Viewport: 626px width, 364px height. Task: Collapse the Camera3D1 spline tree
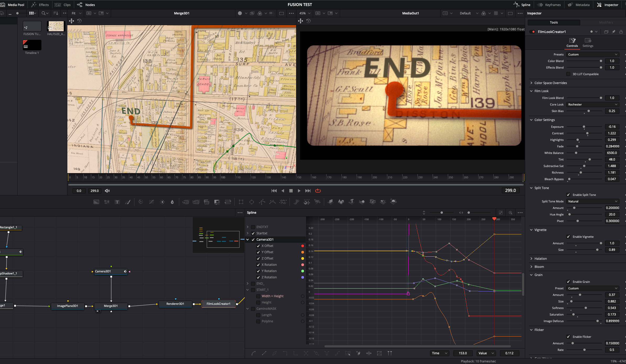click(247, 240)
